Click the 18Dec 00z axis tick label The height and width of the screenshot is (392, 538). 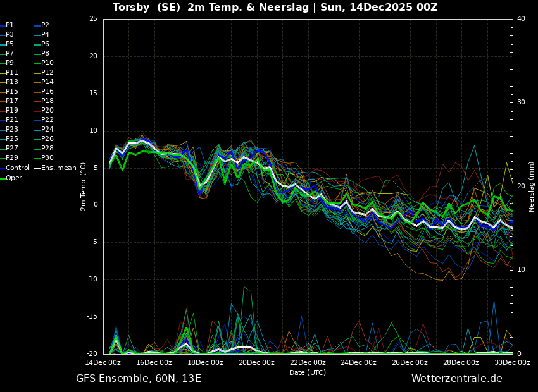[x=206, y=362]
